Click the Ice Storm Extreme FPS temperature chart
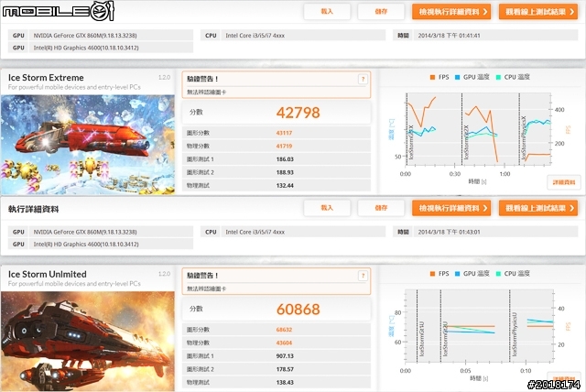Image resolution: width=586 pixels, height=392 pixels. 479,129
